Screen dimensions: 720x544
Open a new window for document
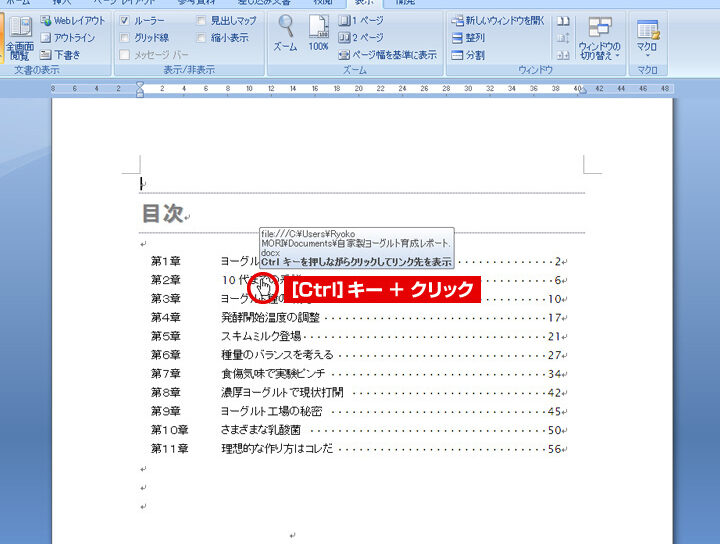(497, 20)
